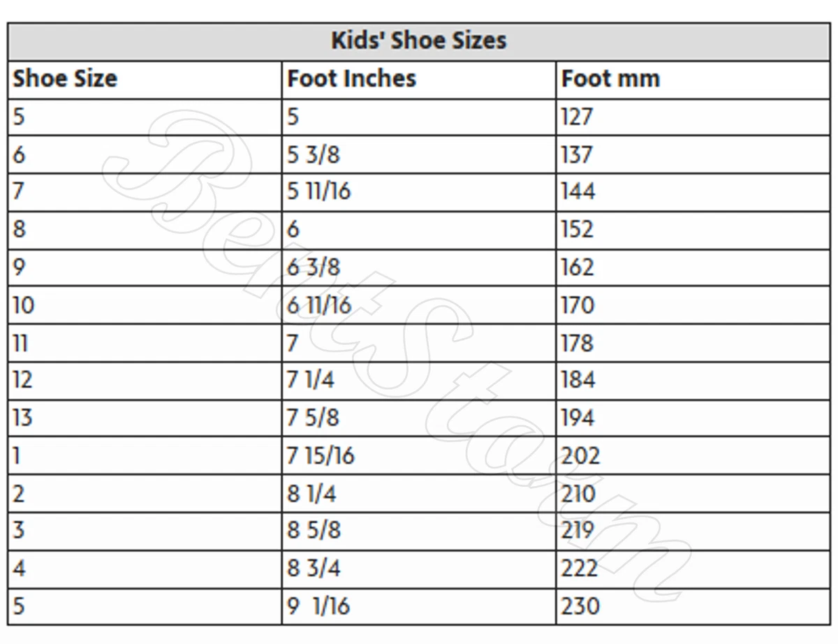
Task: Select the 5 11/16 inches cell
Action: click(x=419, y=192)
